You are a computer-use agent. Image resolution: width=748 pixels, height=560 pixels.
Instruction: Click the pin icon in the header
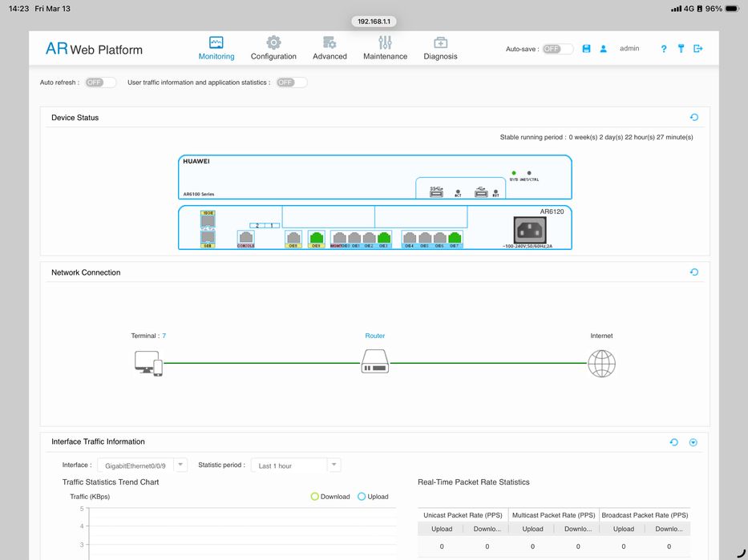[x=681, y=49]
